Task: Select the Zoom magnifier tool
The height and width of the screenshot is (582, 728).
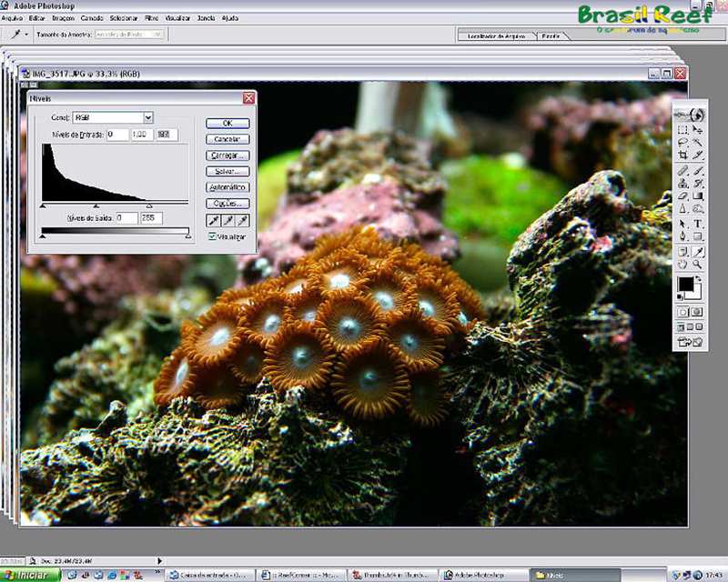Action: pyautogui.click(x=698, y=264)
